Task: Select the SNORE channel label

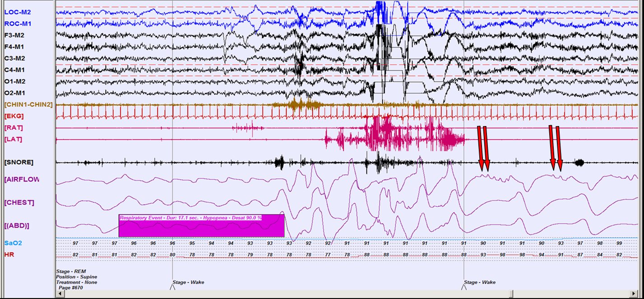Action: point(19,162)
